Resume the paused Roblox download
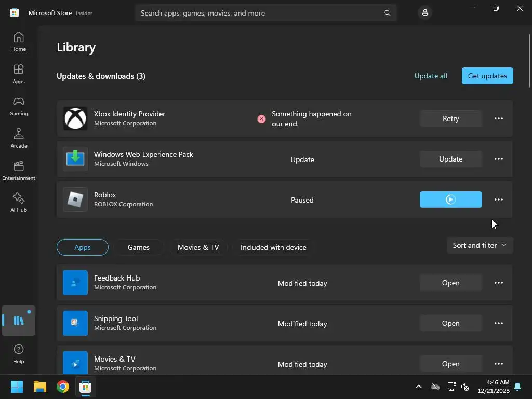 click(450, 199)
